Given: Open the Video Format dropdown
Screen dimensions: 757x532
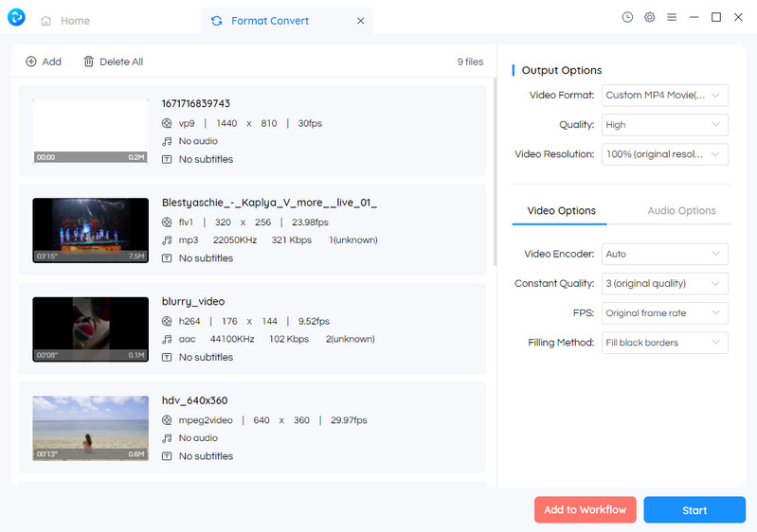Looking at the screenshot, I should tap(665, 96).
